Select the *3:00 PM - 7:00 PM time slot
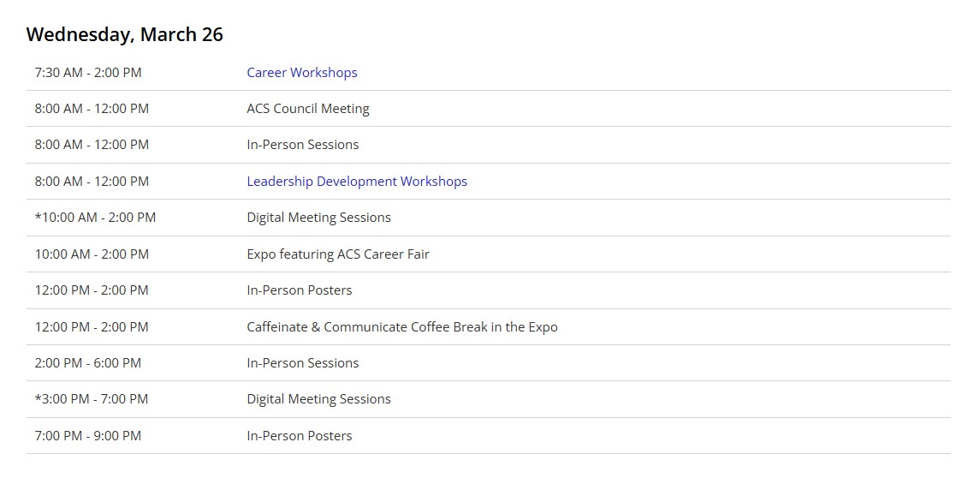Screen dimensions: 980x490 (x=92, y=399)
